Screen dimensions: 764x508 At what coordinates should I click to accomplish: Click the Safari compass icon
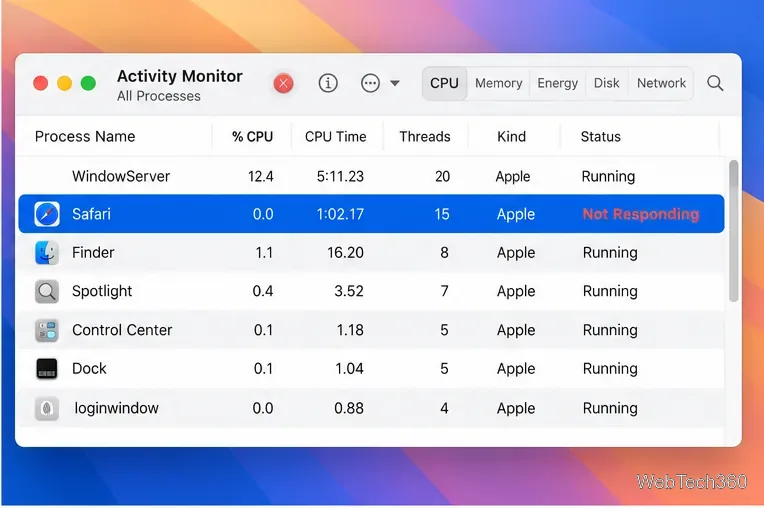click(x=47, y=214)
